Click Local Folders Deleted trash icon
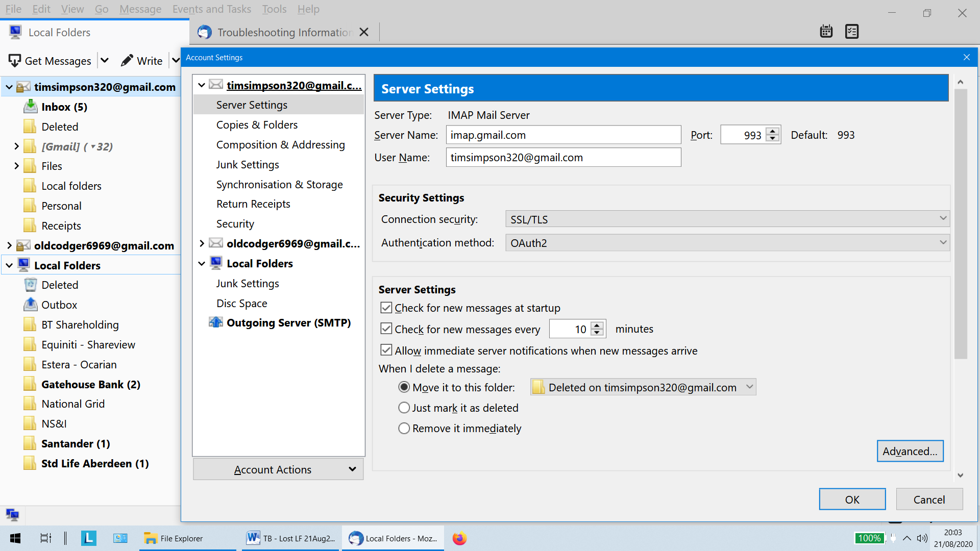Screen dimensions: 980x551 (x=31, y=285)
